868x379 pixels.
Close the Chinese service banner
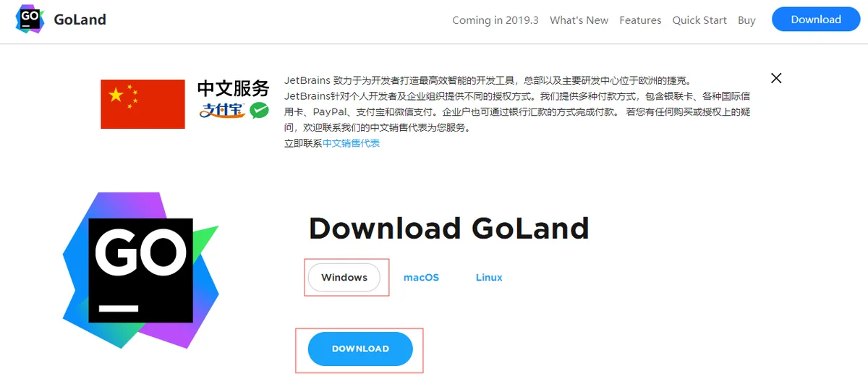pos(776,78)
